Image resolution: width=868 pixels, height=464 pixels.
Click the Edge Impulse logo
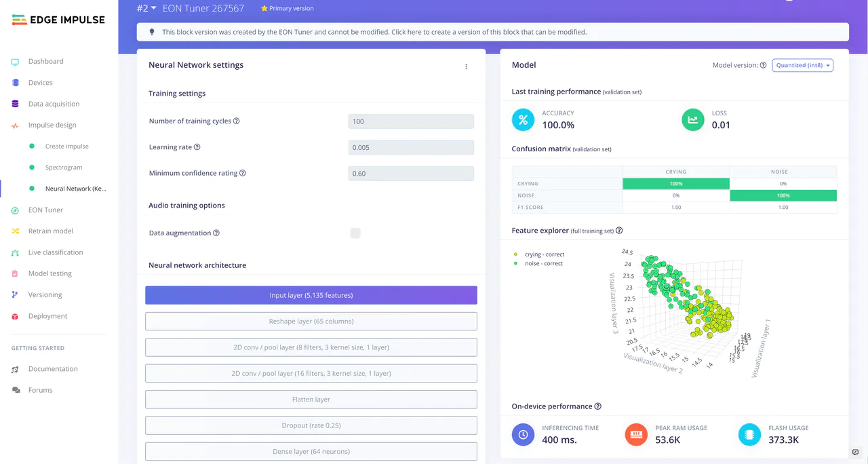tap(58, 20)
